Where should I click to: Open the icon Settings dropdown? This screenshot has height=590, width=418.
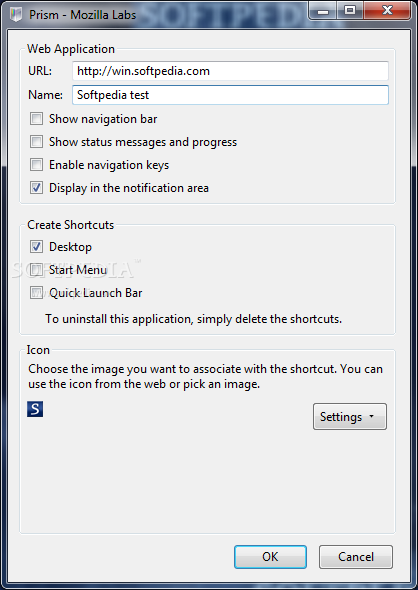tap(350, 417)
